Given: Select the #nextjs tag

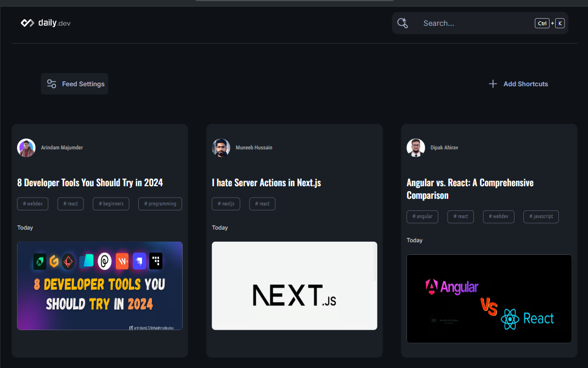Looking at the screenshot, I should [225, 204].
